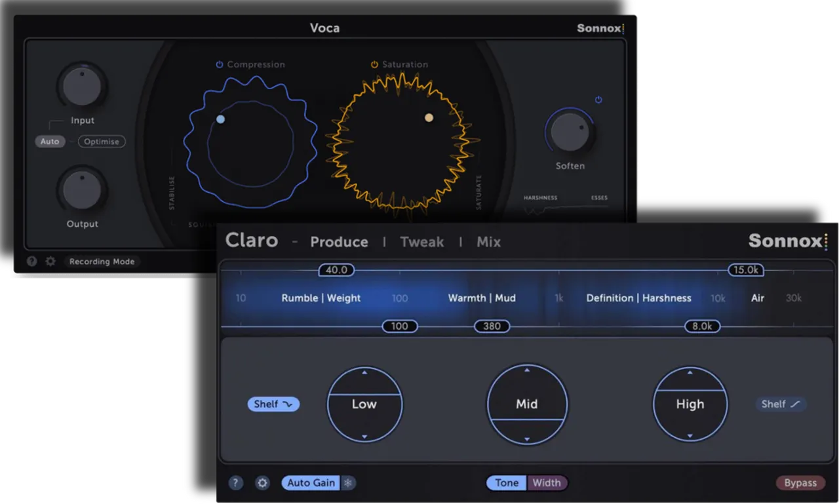Viewport: 839px width, 504px height.
Task: Click the Bypass button
Action: pyautogui.click(x=800, y=483)
